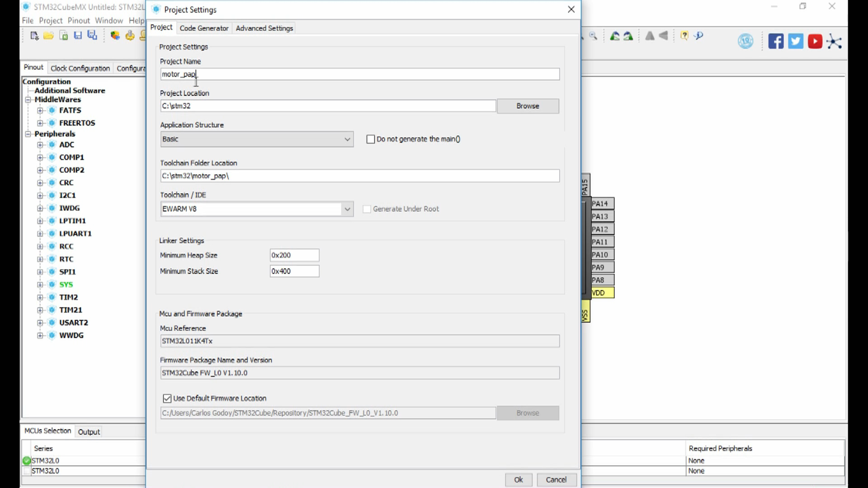Switch to the Code Generator tab
Viewport: 868px width, 488px height.
tap(204, 28)
